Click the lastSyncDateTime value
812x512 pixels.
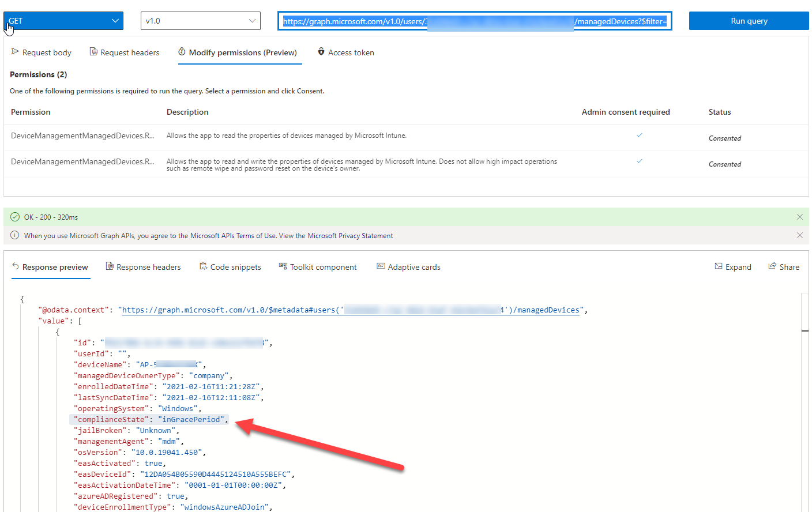point(211,398)
